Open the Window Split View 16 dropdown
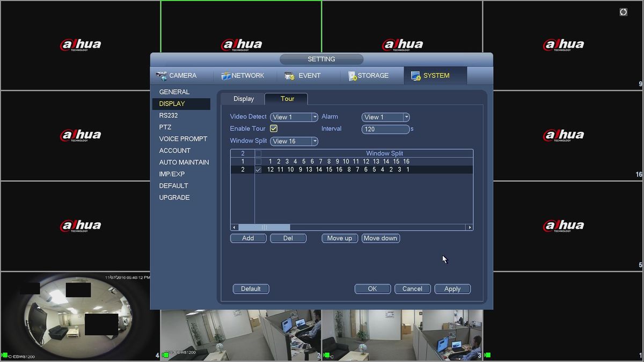The height and width of the screenshot is (362, 644). click(x=294, y=141)
